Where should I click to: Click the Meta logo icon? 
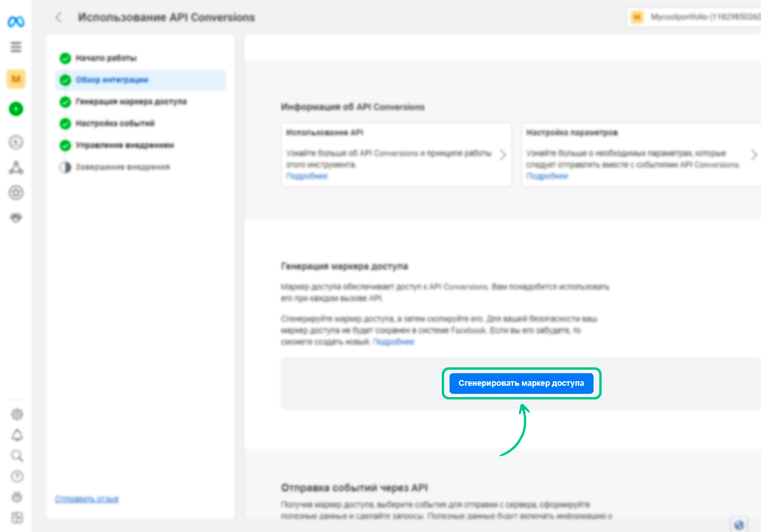click(x=15, y=22)
